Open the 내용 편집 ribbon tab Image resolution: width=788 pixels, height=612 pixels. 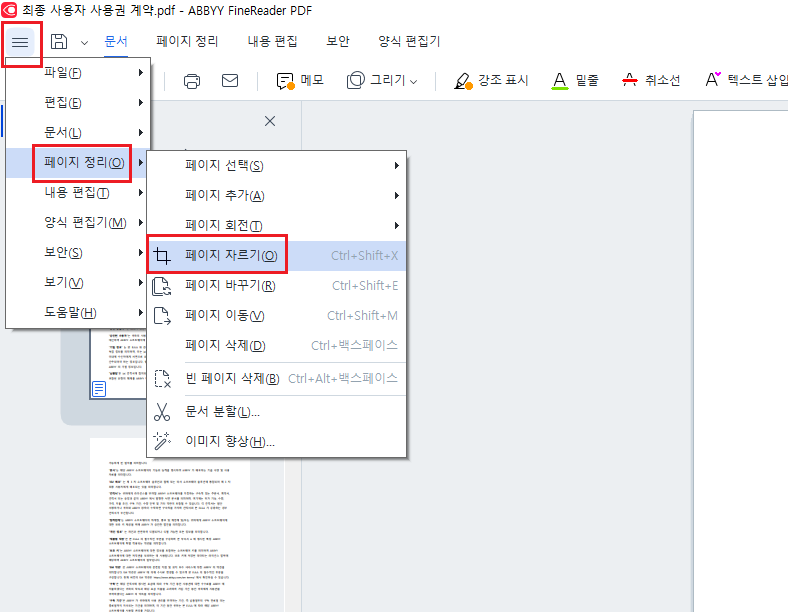[x=272, y=41]
